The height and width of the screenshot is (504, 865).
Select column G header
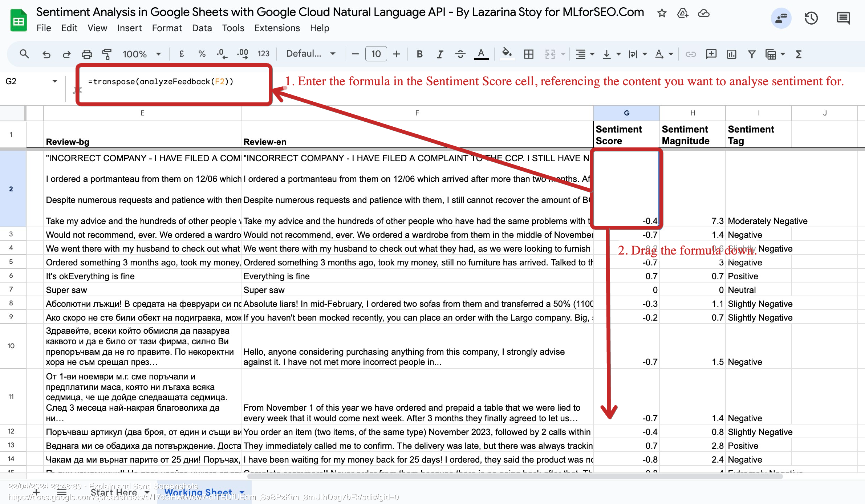[626, 113]
